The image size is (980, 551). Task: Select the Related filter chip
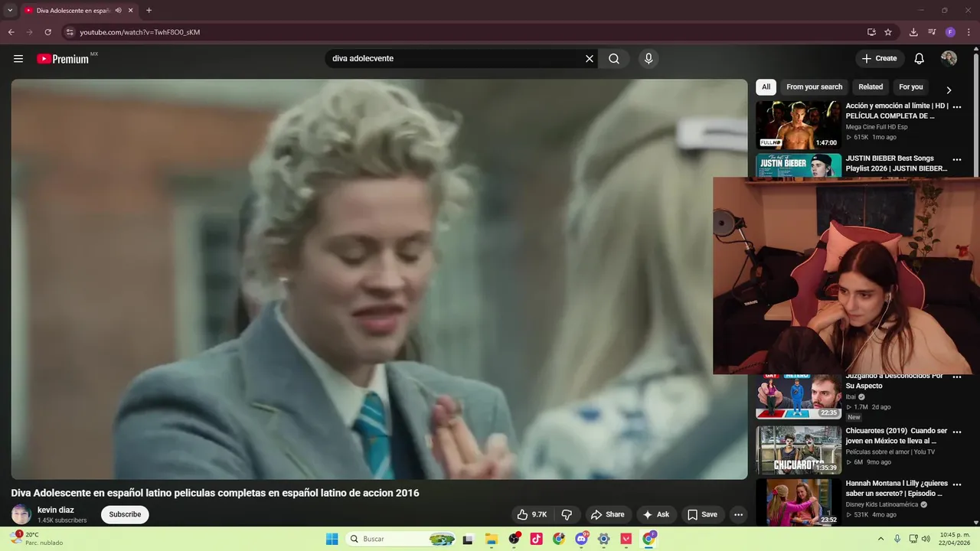(871, 87)
